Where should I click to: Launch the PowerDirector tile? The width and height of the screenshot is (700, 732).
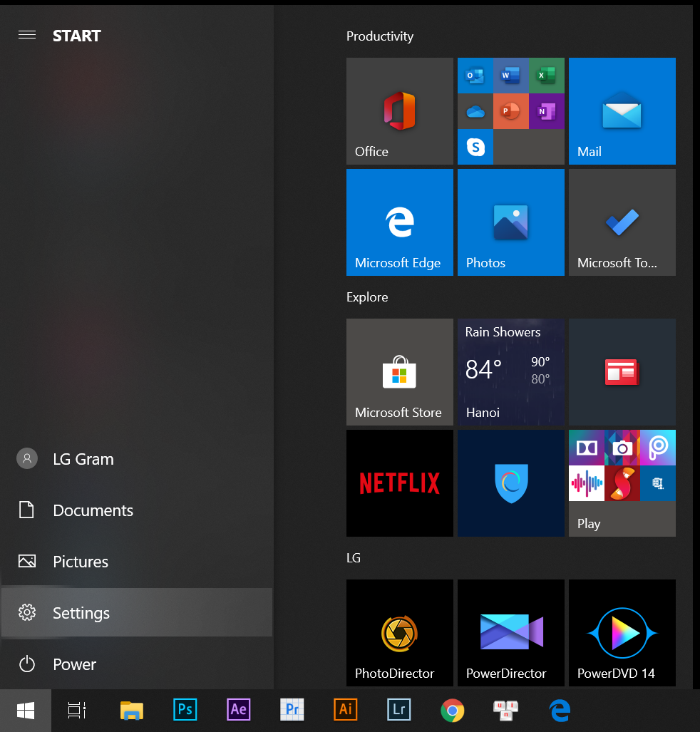click(510, 633)
